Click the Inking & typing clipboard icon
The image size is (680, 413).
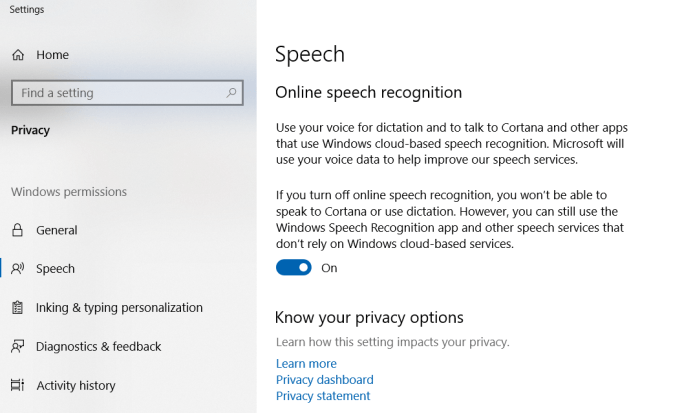pos(17,307)
